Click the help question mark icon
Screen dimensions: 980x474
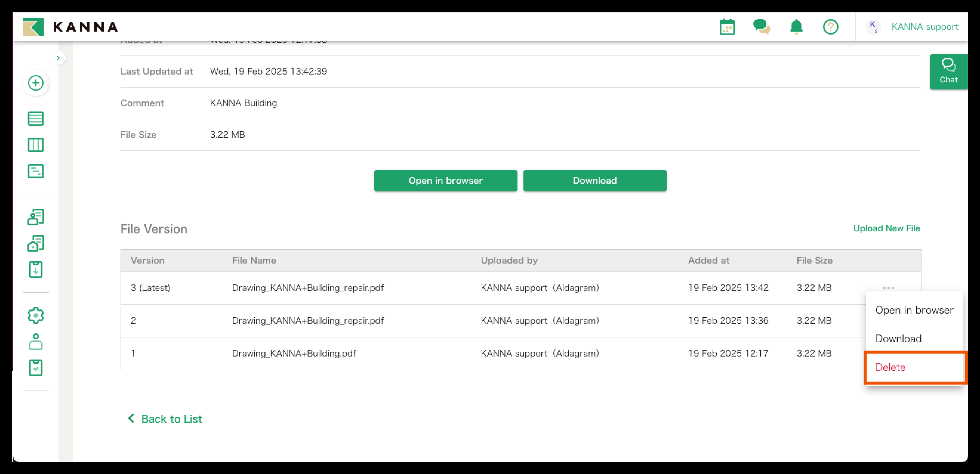(x=830, y=27)
